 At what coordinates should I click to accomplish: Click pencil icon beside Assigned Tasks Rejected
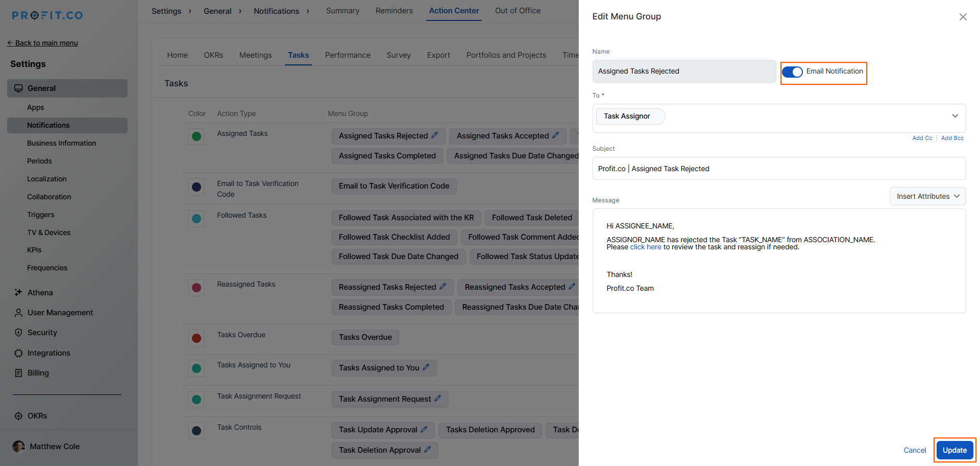434,135
